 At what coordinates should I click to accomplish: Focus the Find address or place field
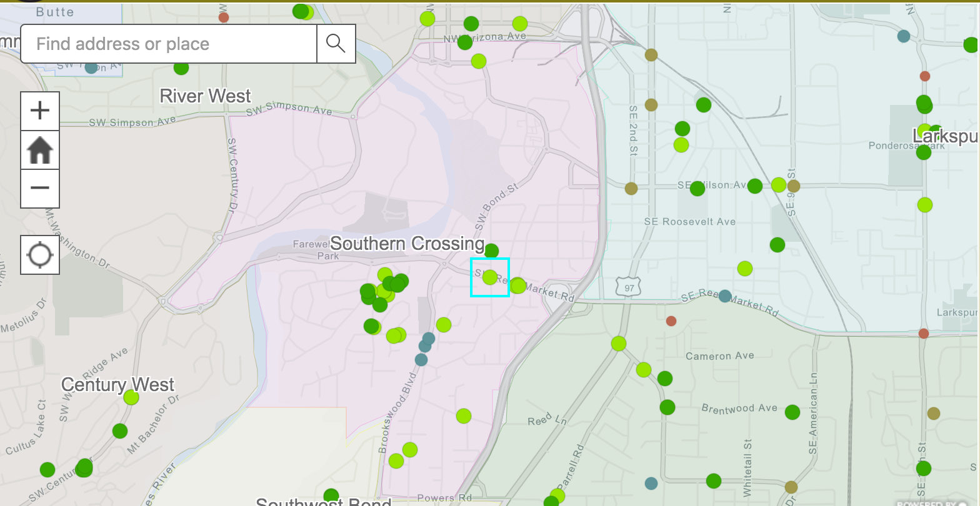click(x=169, y=44)
